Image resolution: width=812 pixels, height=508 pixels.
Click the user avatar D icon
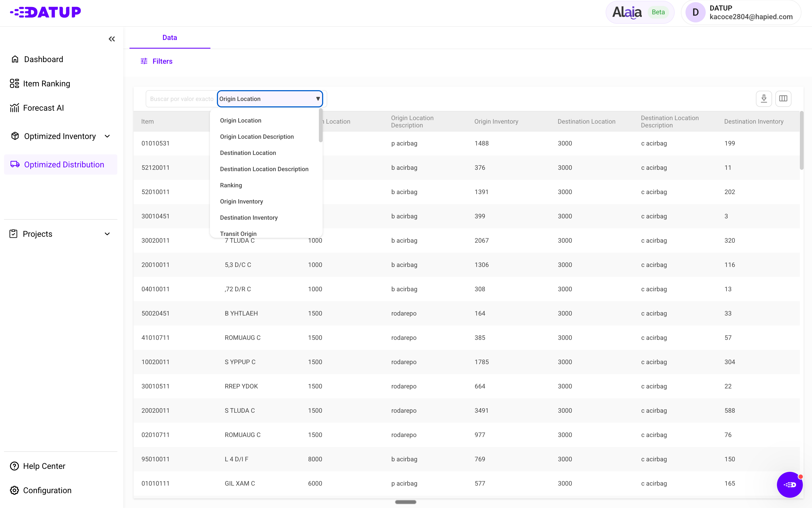(x=695, y=12)
